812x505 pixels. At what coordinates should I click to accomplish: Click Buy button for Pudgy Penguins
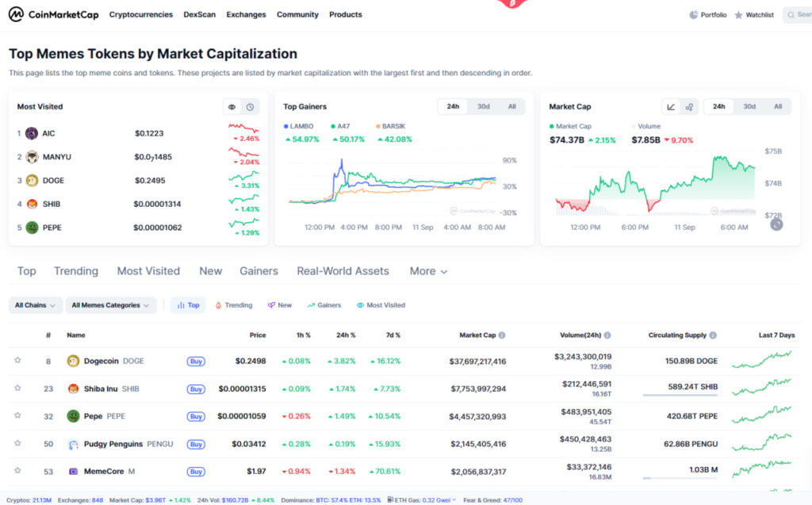[196, 445]
